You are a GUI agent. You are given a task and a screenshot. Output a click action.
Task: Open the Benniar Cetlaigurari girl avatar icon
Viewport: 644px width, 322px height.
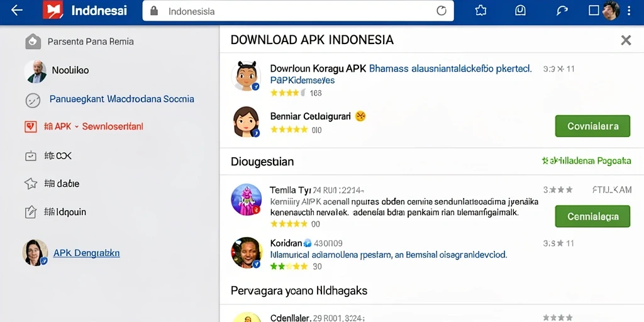click(x=246, y=121)
